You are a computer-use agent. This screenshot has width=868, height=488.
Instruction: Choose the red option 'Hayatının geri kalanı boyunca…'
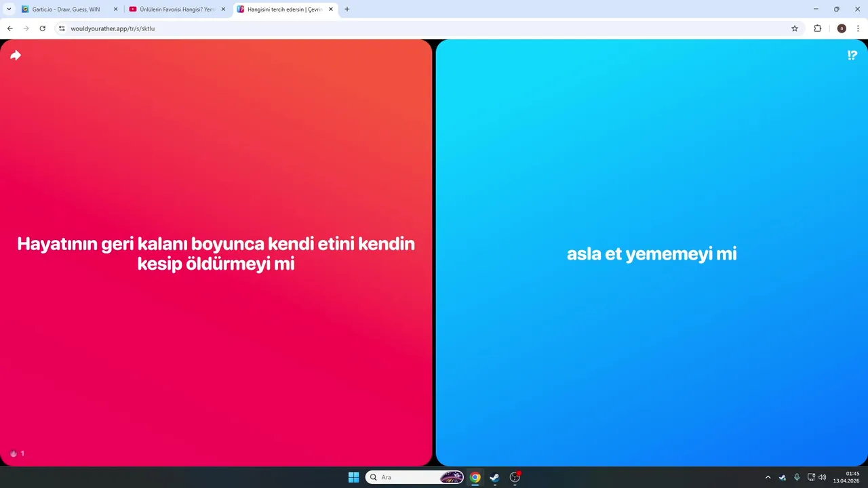(216, 253)
